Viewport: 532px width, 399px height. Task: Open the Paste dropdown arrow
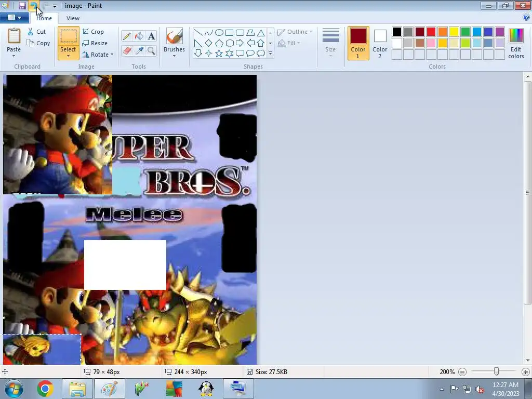(14, 56)
